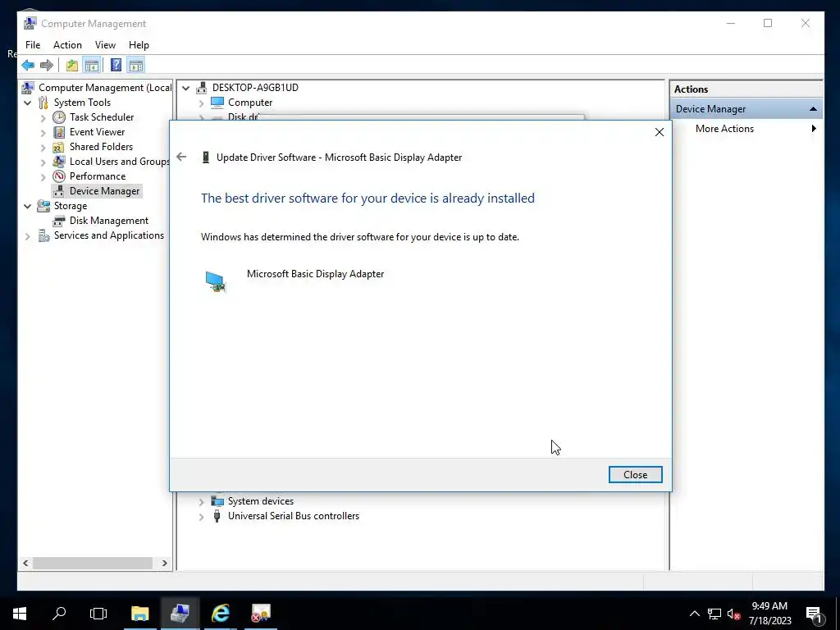Open the File menu
This screenshot has height=630, width=840.
pyautogui.click(x=33, y=45)
